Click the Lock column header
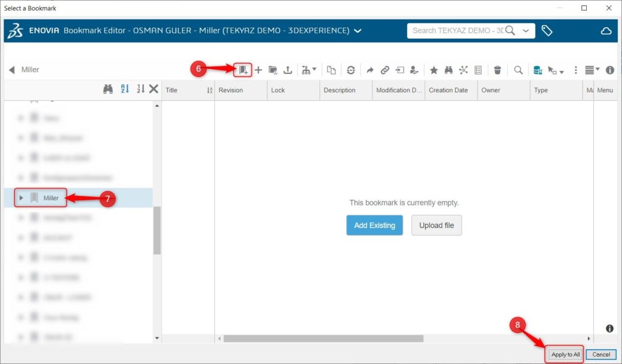Screen dimensions: 622x364 (x=293, y=90)
